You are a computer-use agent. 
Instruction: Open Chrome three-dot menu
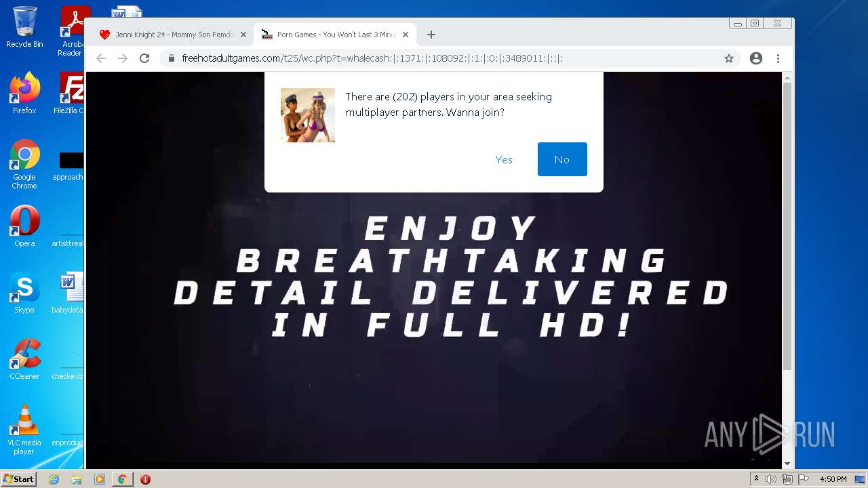tap(778, 58)
